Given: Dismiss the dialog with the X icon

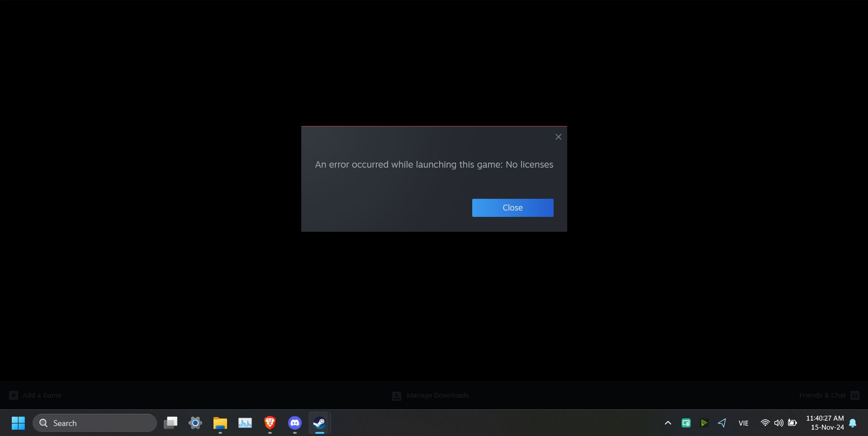Looking at the screenshot, I should pos(558,136).
